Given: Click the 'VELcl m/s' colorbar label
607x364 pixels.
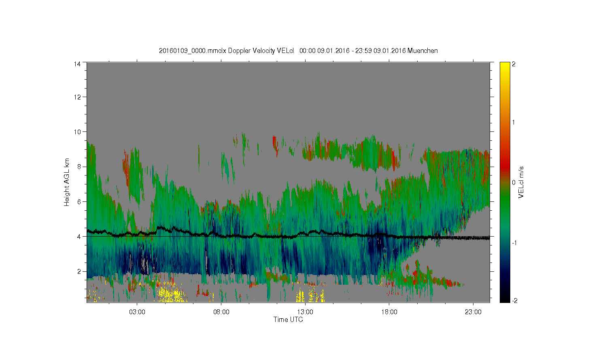Looking at the screenshot, I should pyautogui.click(x=521, y=182).
